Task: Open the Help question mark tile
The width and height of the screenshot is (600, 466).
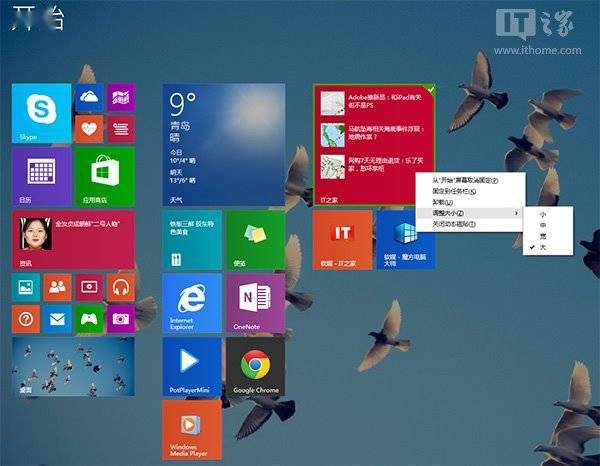Action: [26, 319]
